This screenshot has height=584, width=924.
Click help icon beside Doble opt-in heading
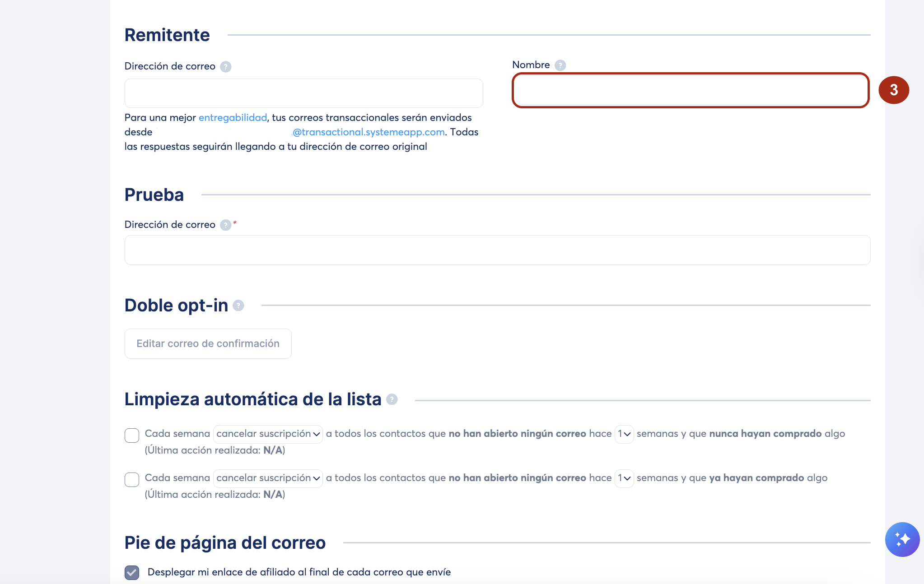coord(238,306)
